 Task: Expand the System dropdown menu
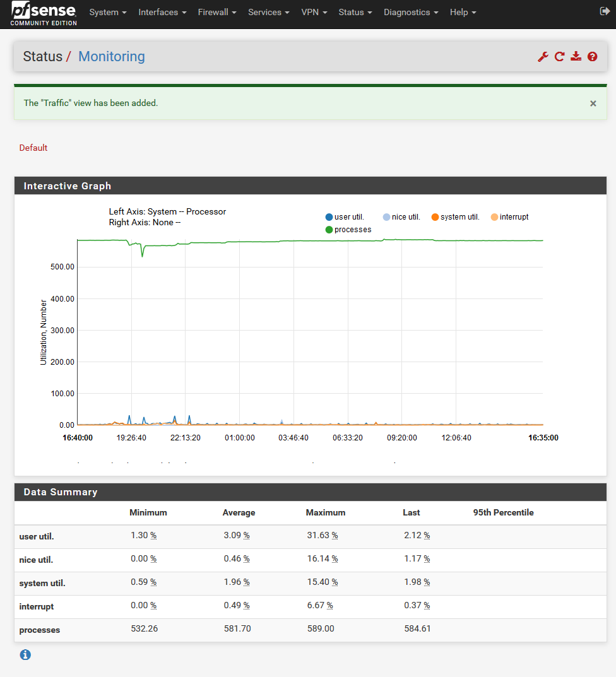108,13
